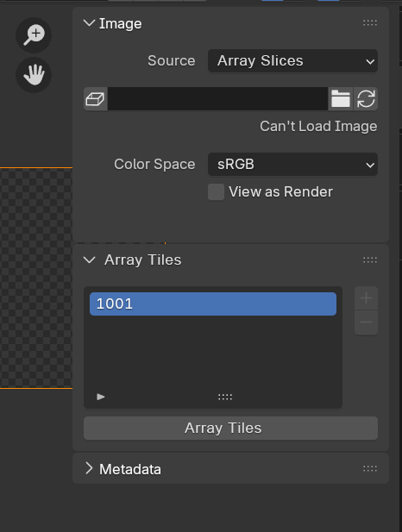
Task: Toggle View as Render checkbox
Action: tap(216, 192)
